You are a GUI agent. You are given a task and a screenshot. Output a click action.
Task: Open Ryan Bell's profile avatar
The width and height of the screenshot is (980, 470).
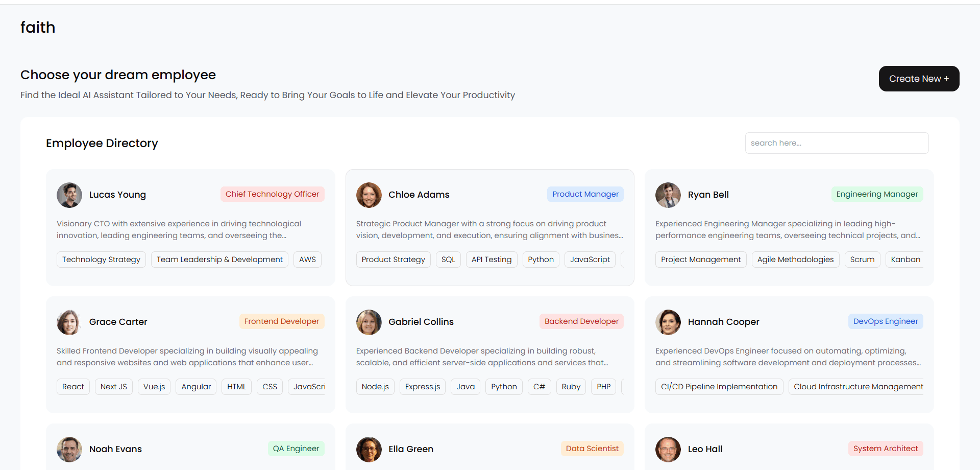(668, 195)
